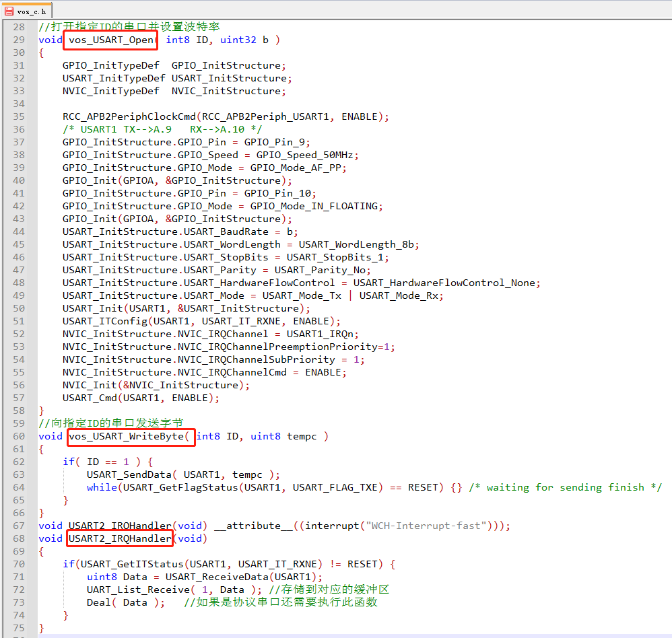
Task: Click the vos_USART_WriteByte function name
Action: click(127, 436)
